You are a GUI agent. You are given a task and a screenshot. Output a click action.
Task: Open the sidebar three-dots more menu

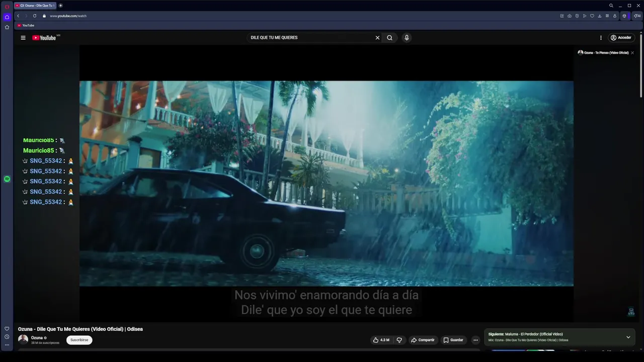click(x=7, y=345)
